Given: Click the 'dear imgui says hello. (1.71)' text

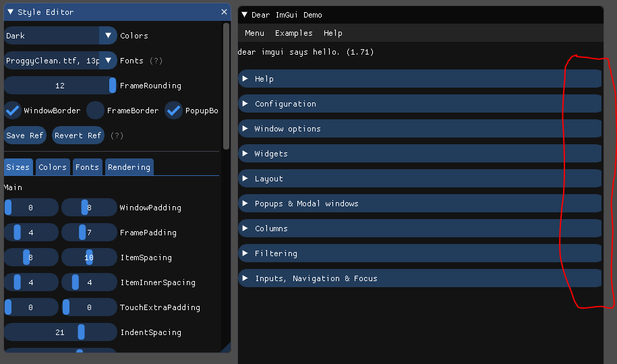Looking at the screenshot, I should 305,52.
